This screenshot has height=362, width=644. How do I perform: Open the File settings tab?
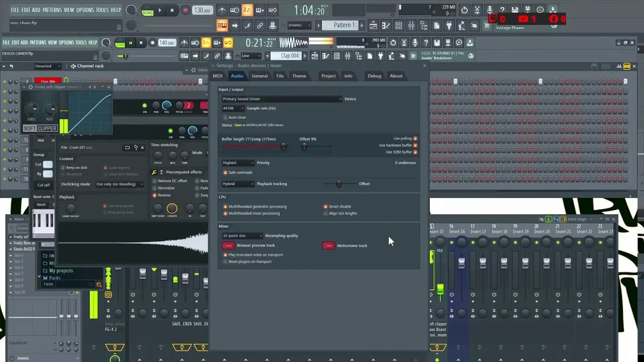[280, 76]
